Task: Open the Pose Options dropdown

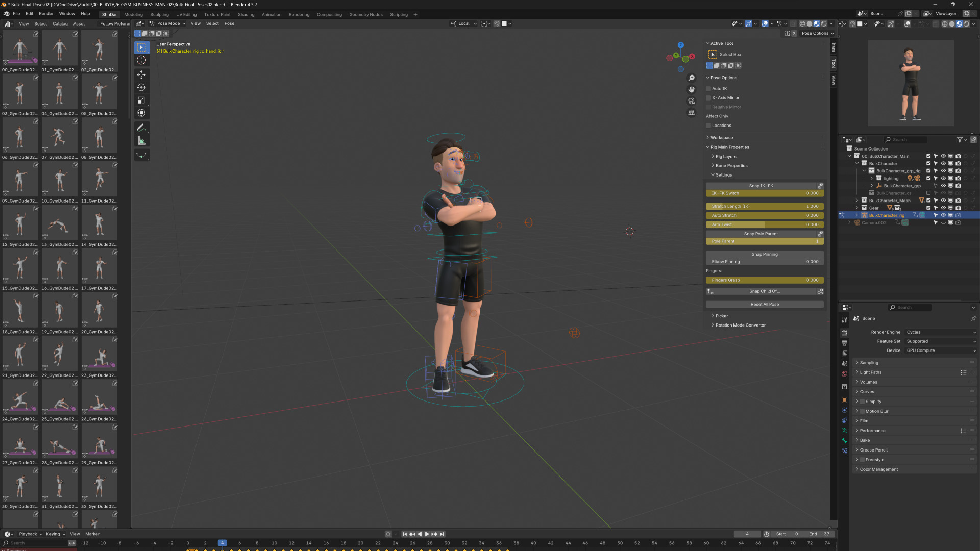Action: pos(817,33)
